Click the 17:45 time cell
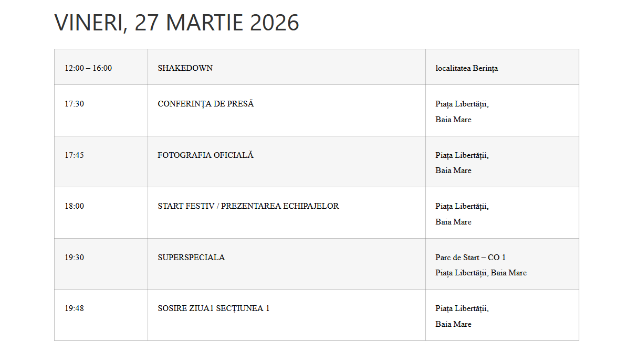The image size is (638, 364). 74,155
